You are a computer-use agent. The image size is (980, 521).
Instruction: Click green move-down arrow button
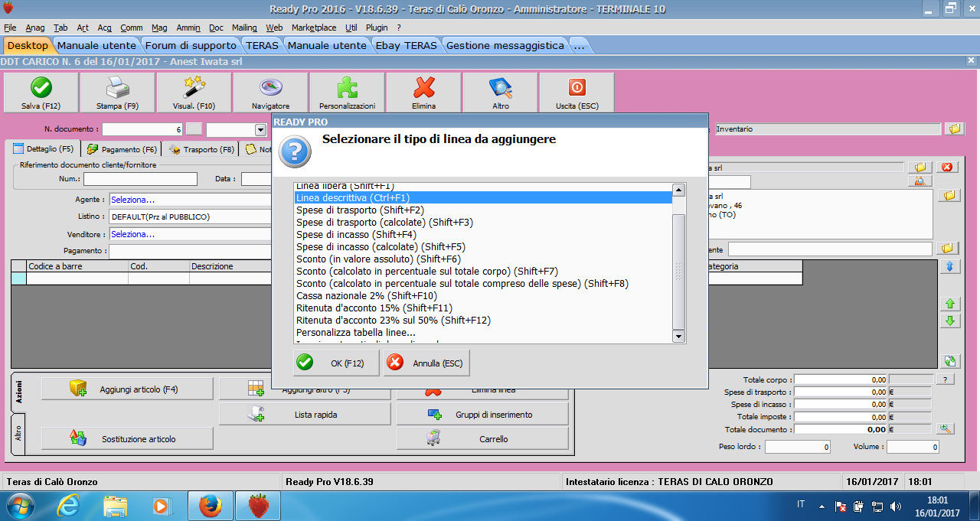(x=950, y=321)
